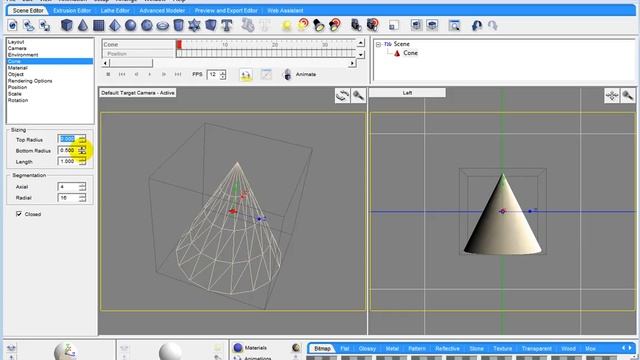This screenshot has height=360, width=640.
Task: Click the go to last frame button
Action: pyautogui.click(x=178, y=74)
